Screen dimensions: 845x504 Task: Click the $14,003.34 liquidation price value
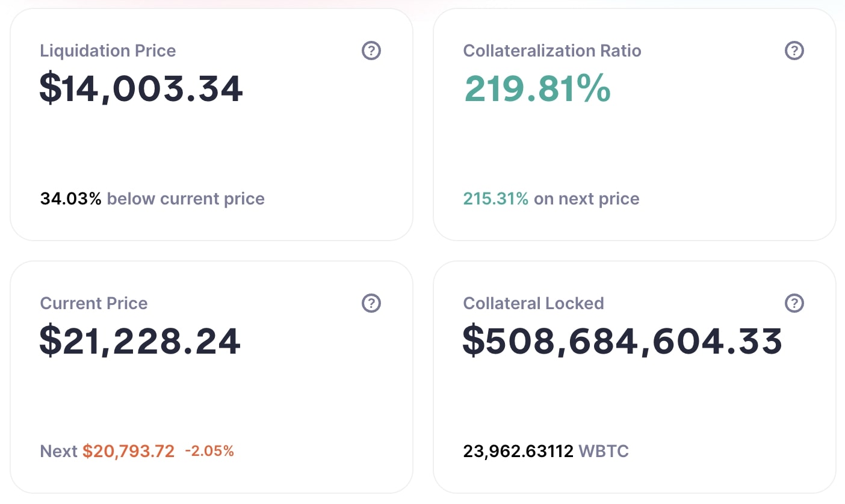coord(141,89)
